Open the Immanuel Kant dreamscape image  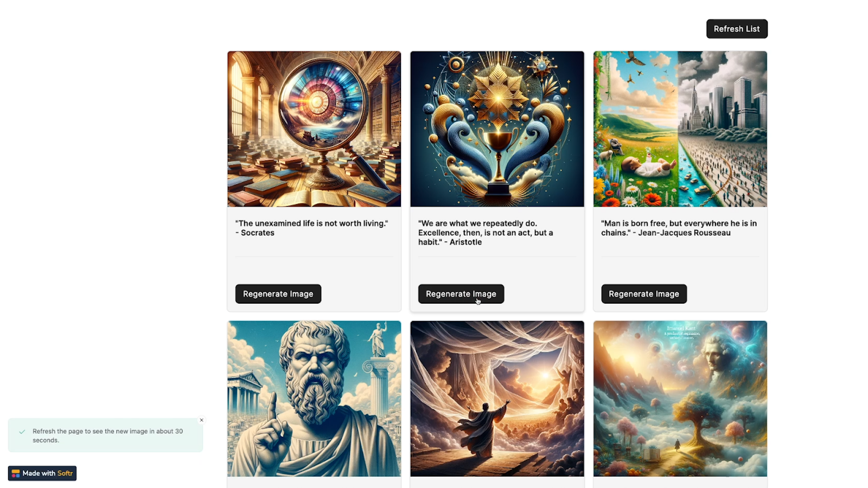(680, 399)
